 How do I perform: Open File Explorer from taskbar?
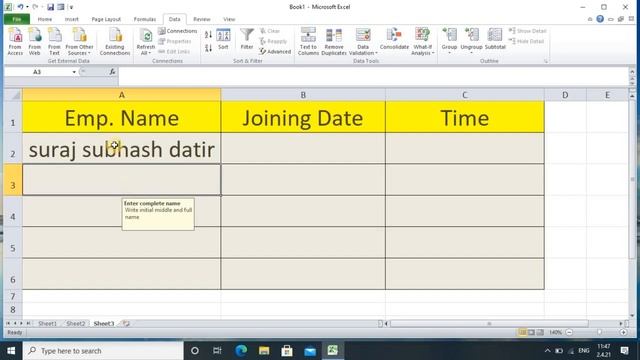[264, 351]
